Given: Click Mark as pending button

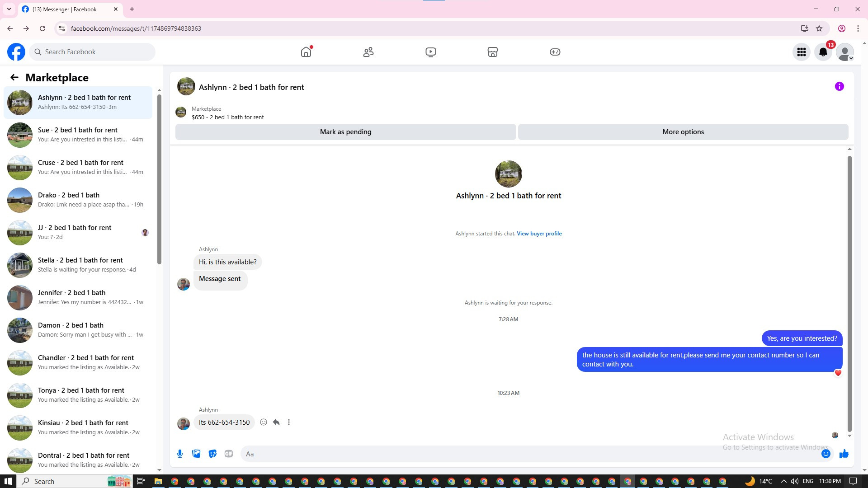Looking at the screenshot, I should pos(345,132).
